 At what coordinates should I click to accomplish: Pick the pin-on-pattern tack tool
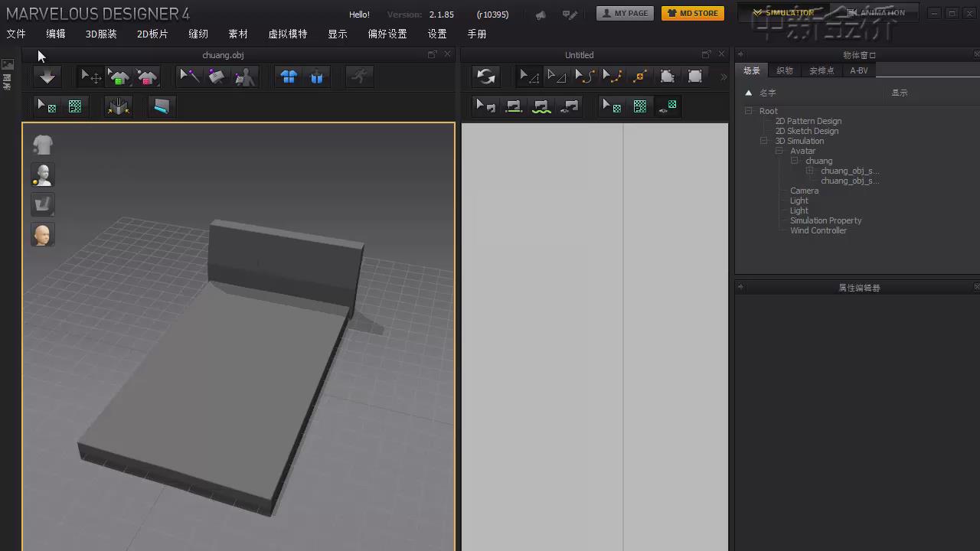(x=217, y=77)
